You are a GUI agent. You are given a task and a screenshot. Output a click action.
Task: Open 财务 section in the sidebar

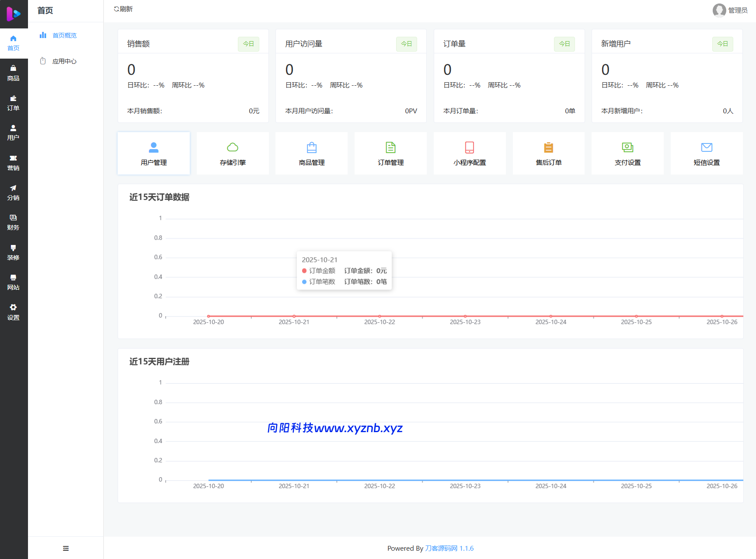14,222
